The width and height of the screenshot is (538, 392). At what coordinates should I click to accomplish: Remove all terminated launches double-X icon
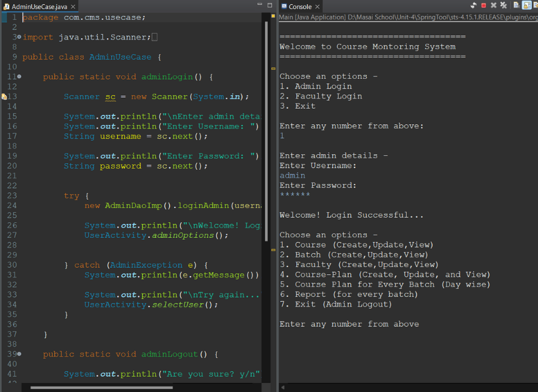[503, 5]
